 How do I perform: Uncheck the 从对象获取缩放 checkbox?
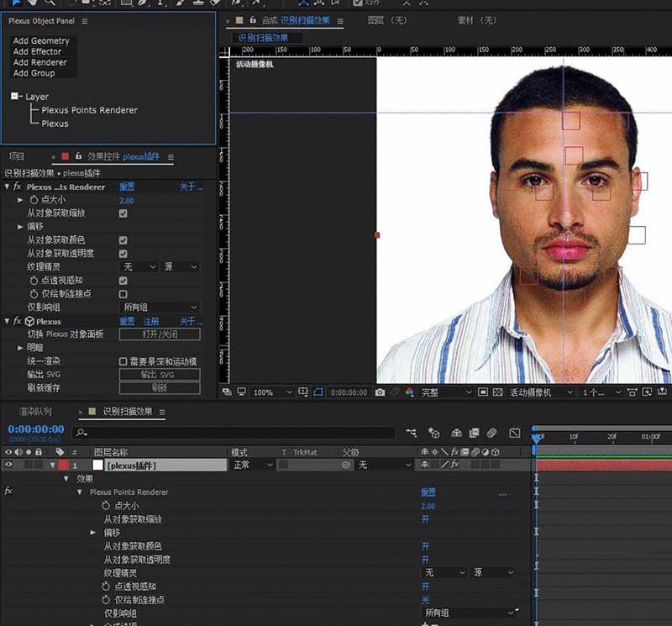[x=123, y=214]
